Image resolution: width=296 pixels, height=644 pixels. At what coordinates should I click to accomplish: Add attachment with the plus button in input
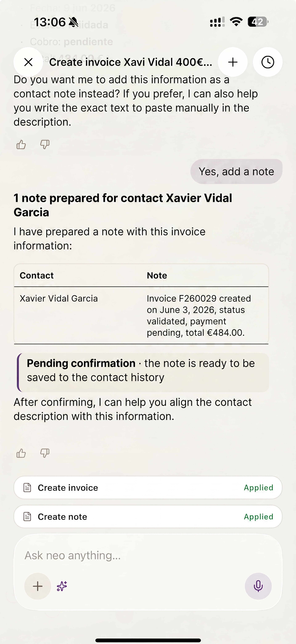point(38,586)
